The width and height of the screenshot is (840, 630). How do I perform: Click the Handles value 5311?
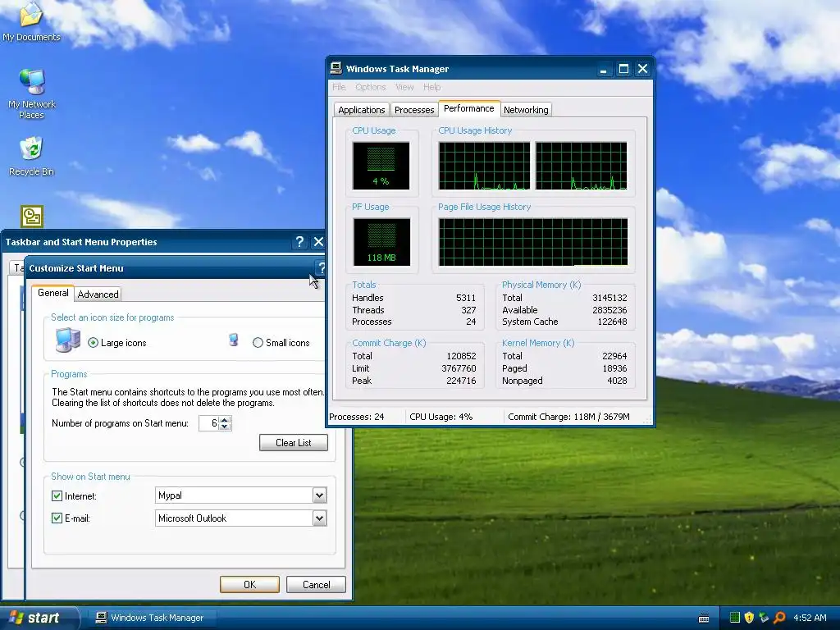466,298
